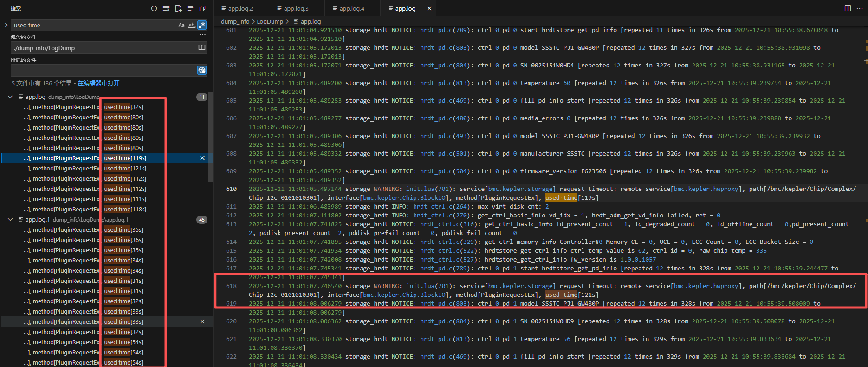868x367 pixels.
Task: Toggle match whole word option
Action: [191, 25]
